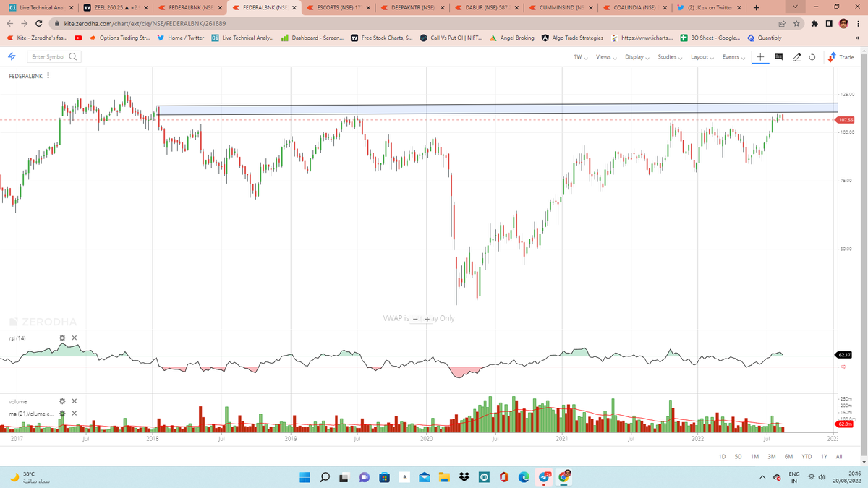Remove the ma volume study

[x=75, y=414]
